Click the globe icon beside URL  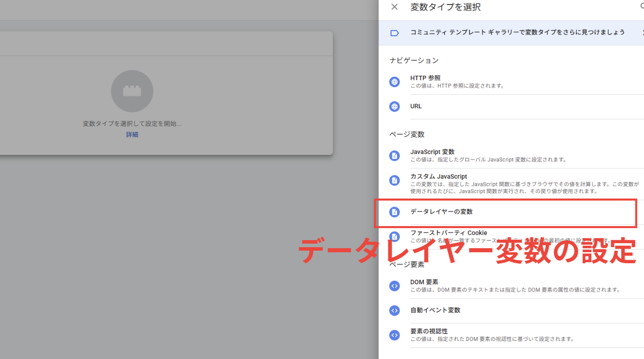(x=395, y=106)
